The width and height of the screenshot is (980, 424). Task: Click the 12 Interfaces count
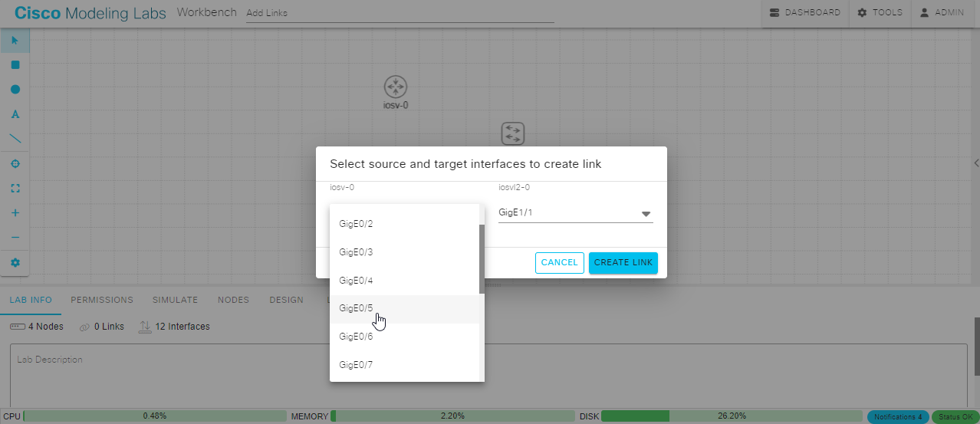[x=174, y=327]
